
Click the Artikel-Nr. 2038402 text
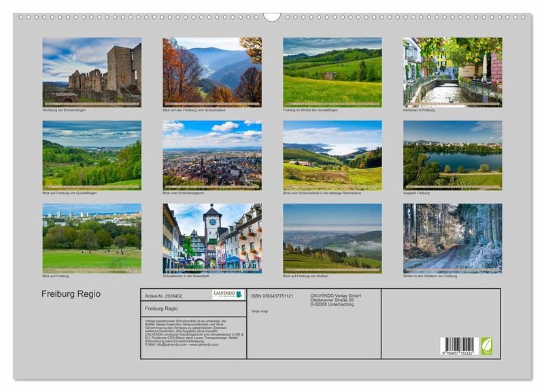click(164, 296)
